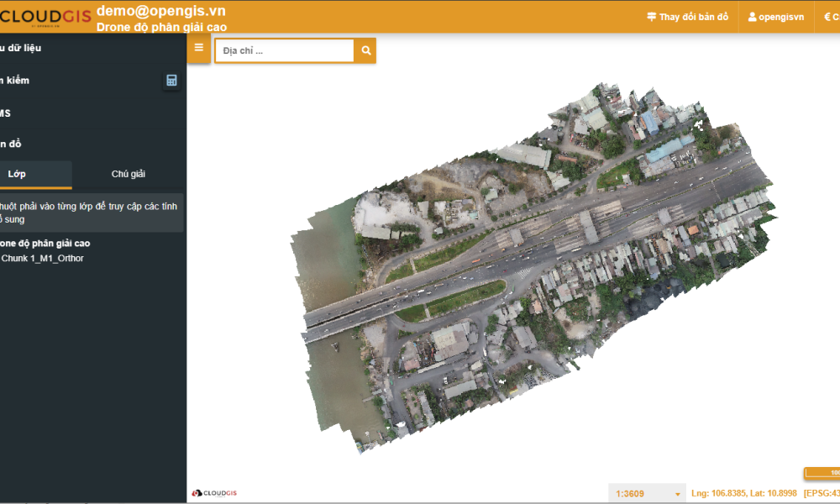The height and width of the screenshot is (504, 840).
Task: Click the signpost icon for changing map
Action: point(651,17)
